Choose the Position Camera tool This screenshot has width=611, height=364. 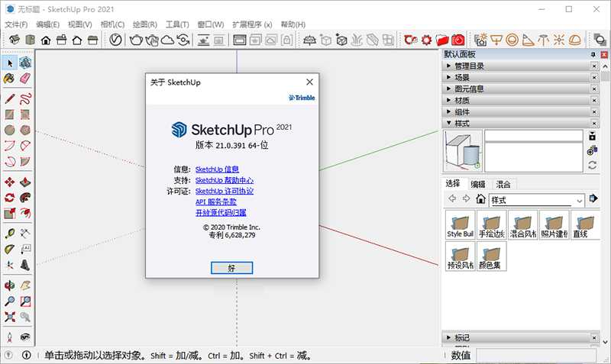pyautogui.click(x=10, y=337)
